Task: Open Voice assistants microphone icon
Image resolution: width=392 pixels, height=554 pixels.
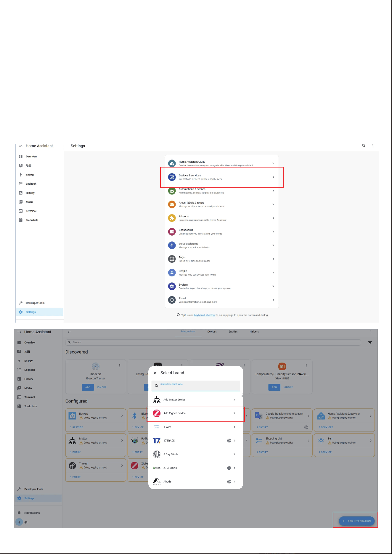Action: [x=172, y=245]
